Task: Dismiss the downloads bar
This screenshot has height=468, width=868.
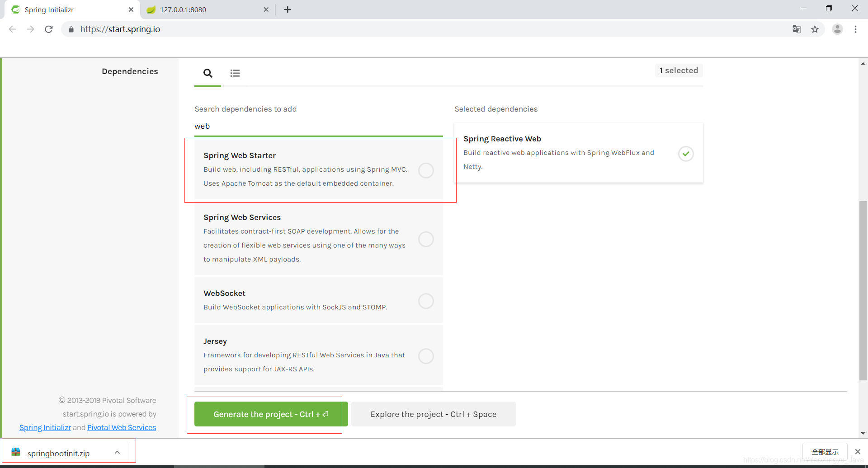Action: pyautogui.click(x=858, y=452)
